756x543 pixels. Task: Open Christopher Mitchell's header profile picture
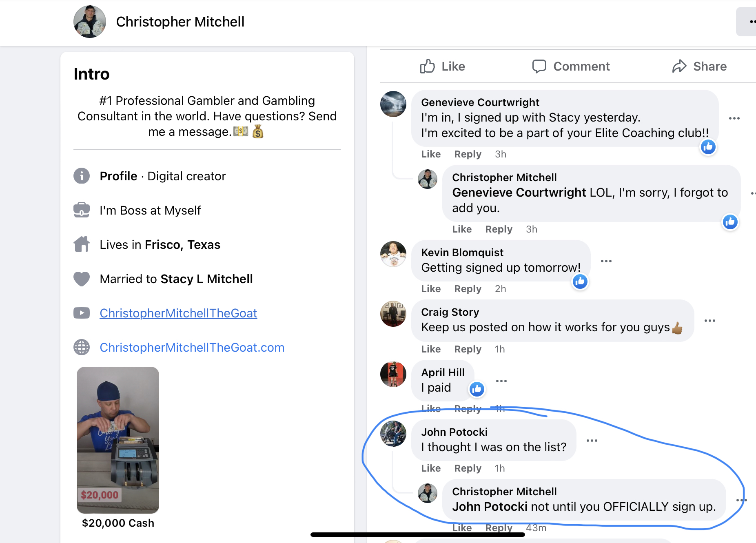click(x=90, y=22)
